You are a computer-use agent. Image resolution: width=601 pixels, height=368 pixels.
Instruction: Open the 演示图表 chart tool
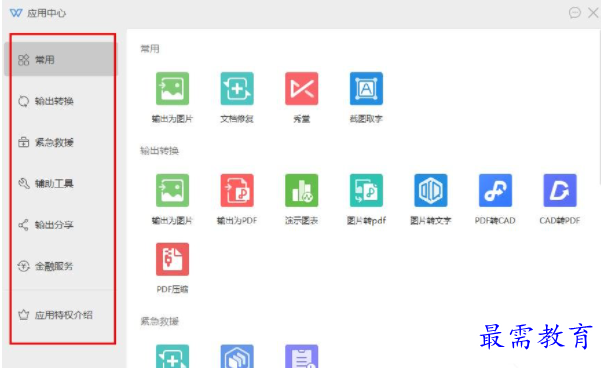pos(302,191)
